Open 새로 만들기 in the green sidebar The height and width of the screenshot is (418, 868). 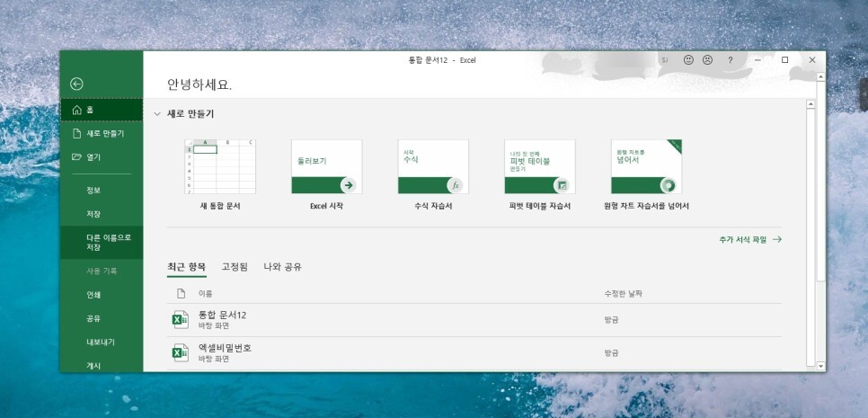[102, 133]
